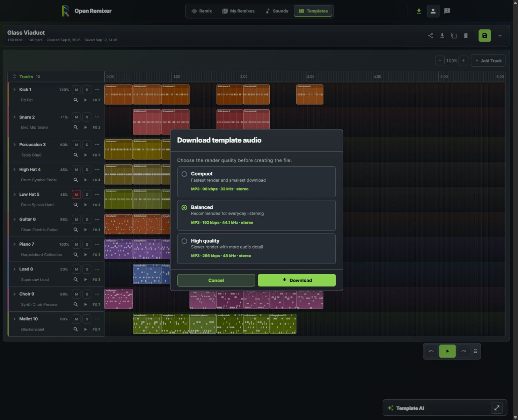The image size is (518, 420).
Task: Preview play the Snare 2 sound
Action: 86,127
